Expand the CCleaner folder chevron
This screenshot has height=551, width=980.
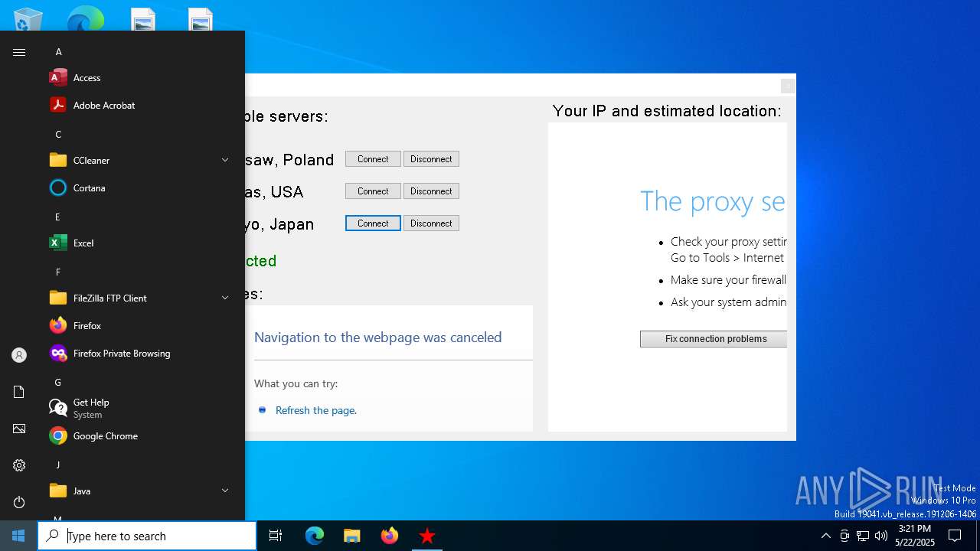tap(225, 161)
